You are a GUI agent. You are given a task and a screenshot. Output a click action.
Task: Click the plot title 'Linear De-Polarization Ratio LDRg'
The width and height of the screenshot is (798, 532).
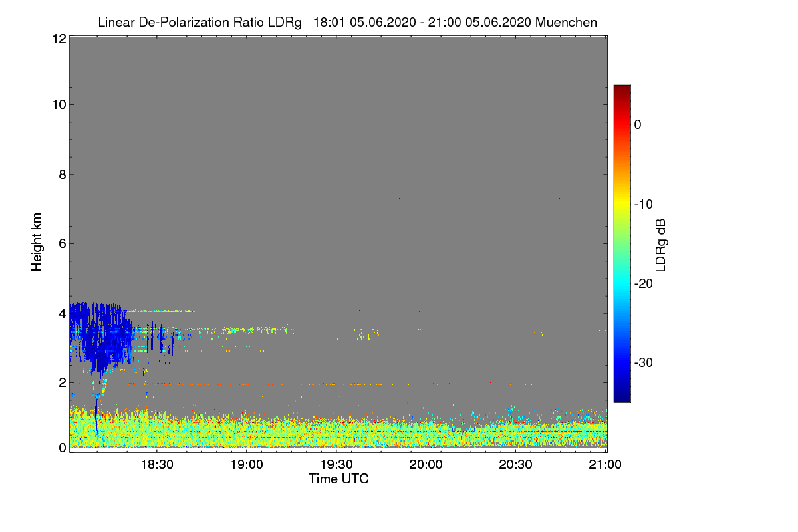coord(199,22)
